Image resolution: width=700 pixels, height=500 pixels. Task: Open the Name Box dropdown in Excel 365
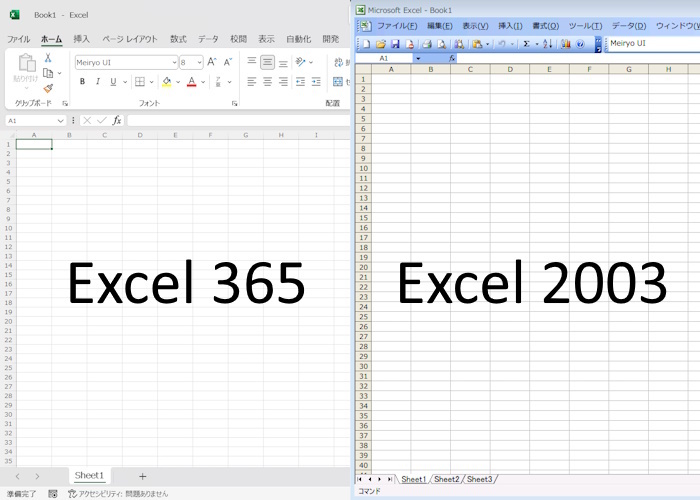click(60, 121)
